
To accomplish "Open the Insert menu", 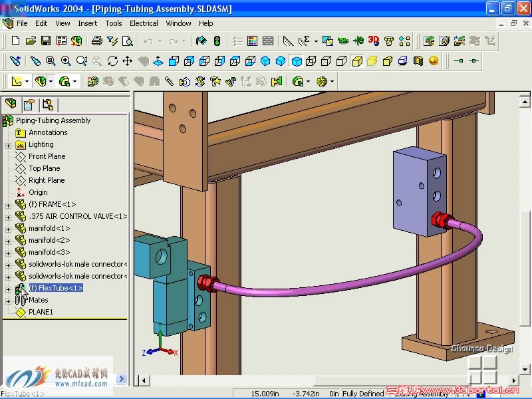I will click(88, 23).
